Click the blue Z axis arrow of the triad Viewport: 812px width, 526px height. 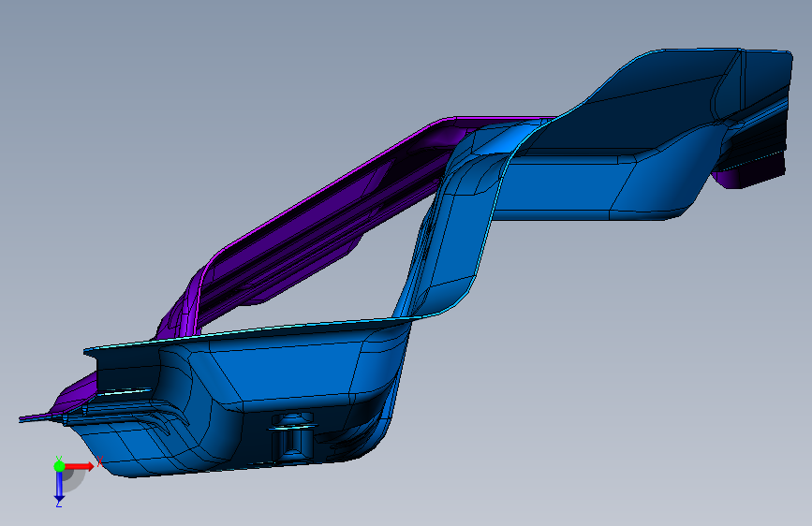pos(59,487)
